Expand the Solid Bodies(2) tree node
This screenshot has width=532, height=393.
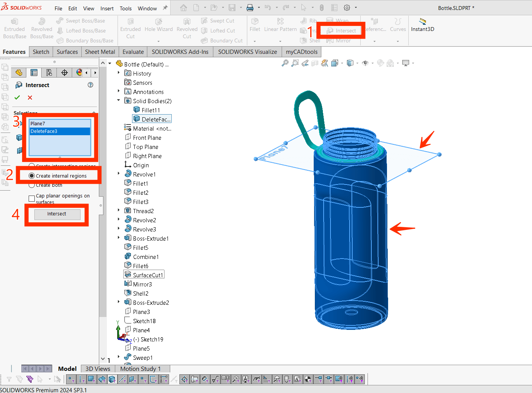(x=118, y=100)
